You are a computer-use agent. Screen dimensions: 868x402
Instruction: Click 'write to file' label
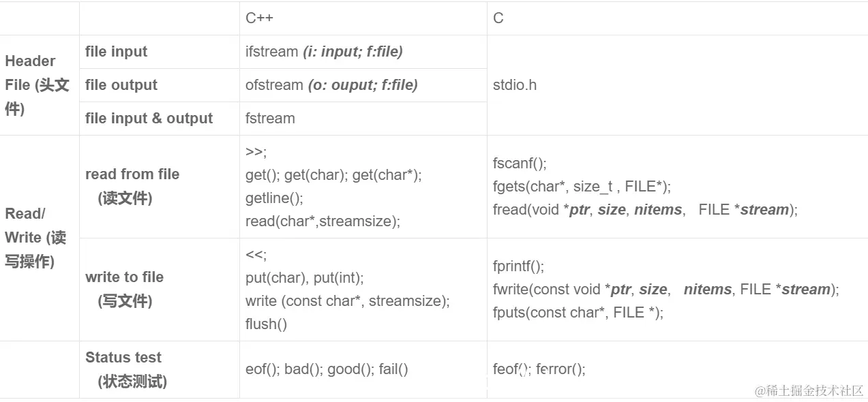pyautogui.click(x=124, y=277)
